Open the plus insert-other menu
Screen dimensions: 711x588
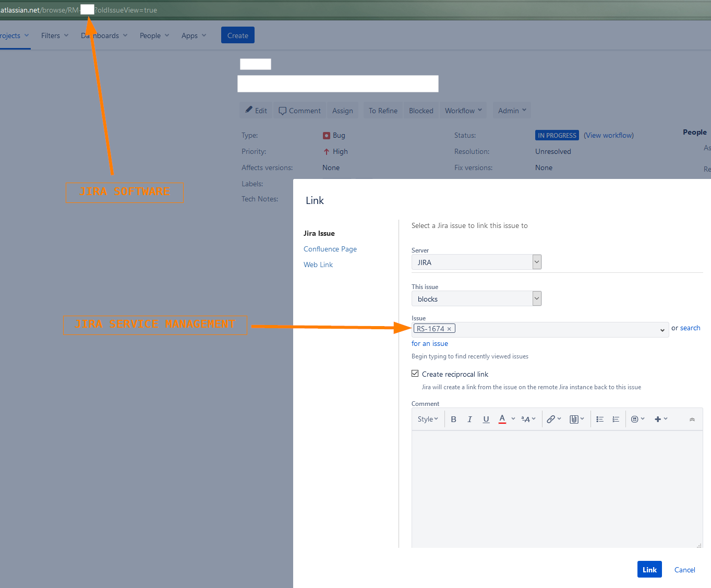tap(660, 419)
